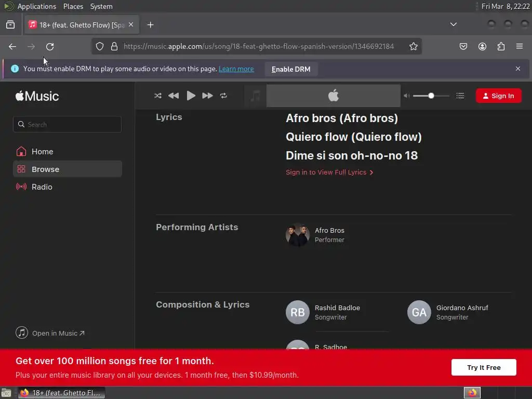Skip to previous track
532x399 pixels.
[174, 96]
